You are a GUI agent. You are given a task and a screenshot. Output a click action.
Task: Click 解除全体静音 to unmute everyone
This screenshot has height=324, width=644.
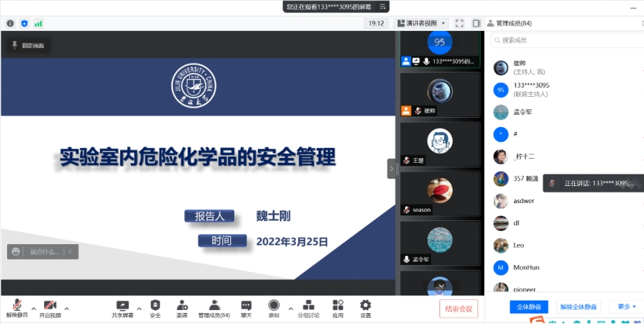coord(579,307)
